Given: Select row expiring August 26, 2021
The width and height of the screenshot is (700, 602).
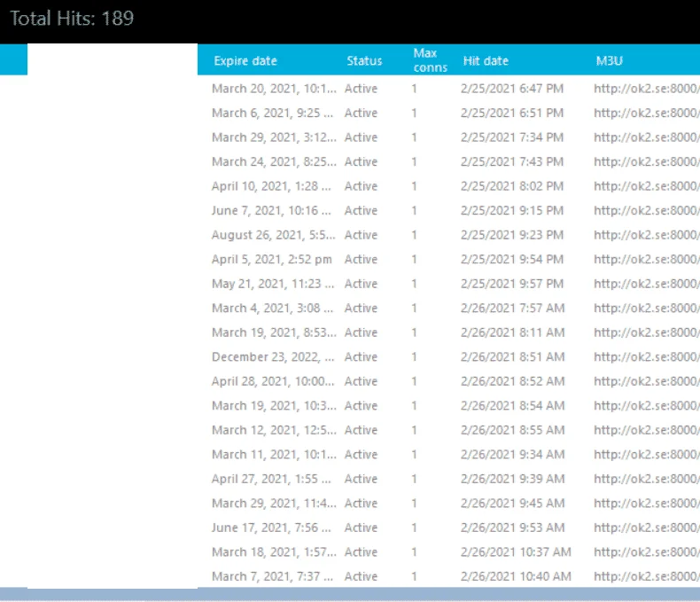Looking at the screenshot, I should [x=448, y=235].
